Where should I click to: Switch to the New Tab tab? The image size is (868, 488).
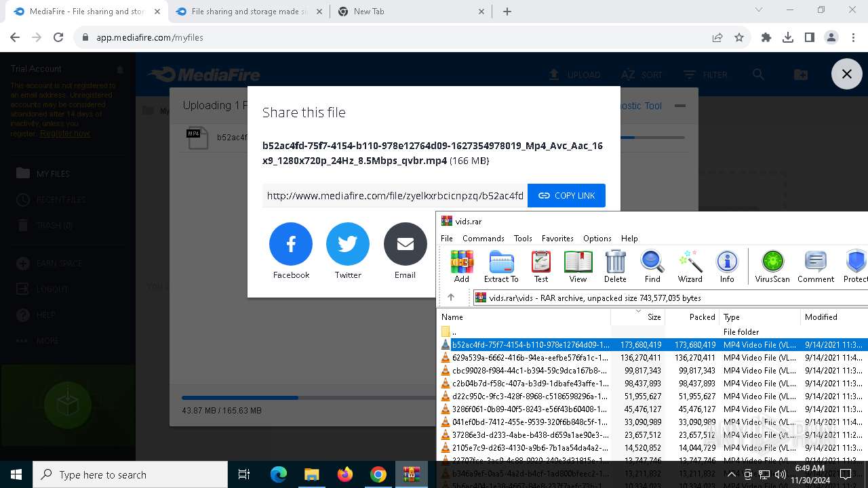410,12
